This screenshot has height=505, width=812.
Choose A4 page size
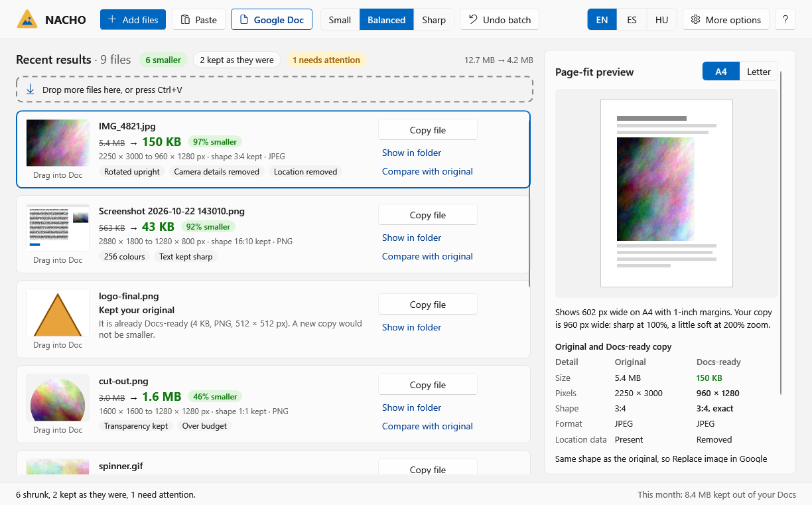(x=721, y=72)
